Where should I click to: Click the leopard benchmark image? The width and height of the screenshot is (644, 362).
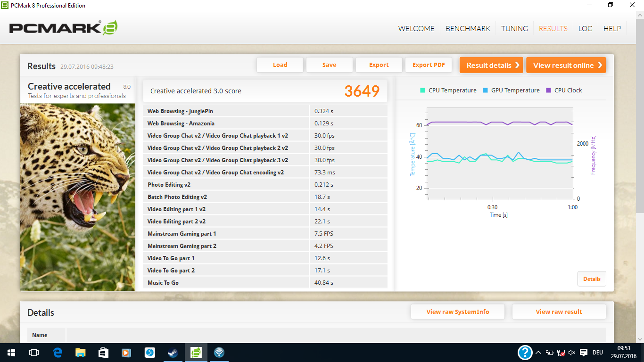click(x=78, y=197)
